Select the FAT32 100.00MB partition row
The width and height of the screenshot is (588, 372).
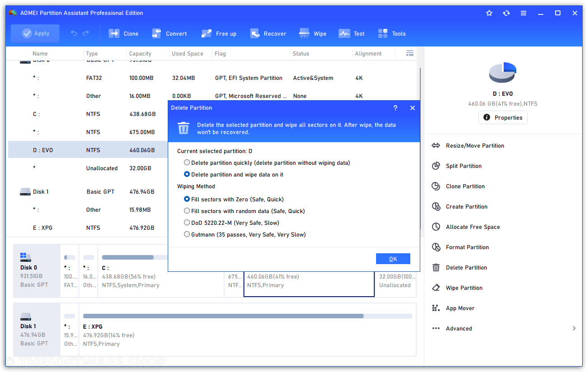click(x=212, y=78)
